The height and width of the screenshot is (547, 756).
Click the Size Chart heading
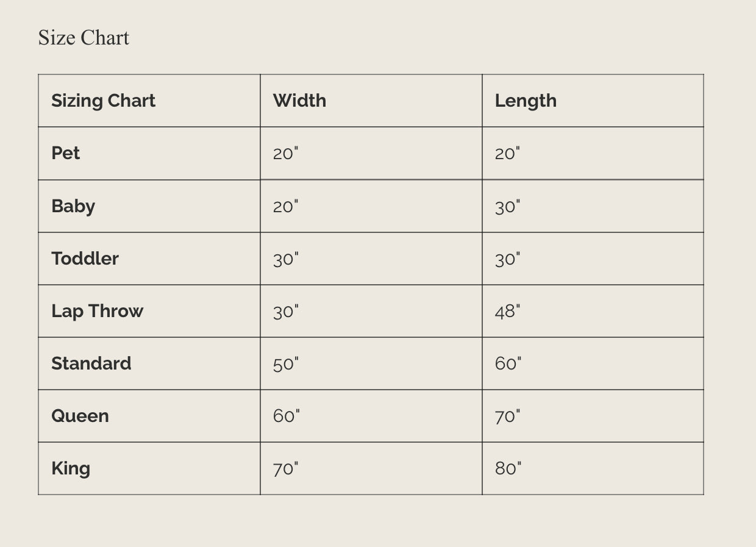click(84, 38)
